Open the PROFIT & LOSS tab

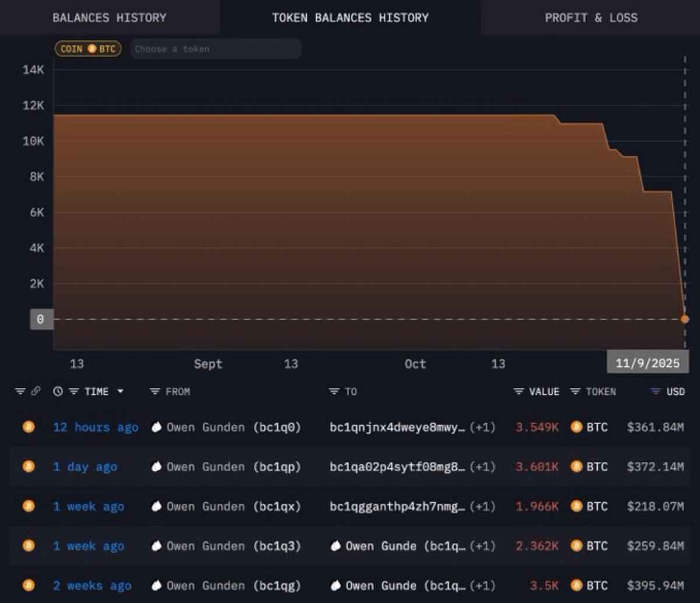tap(591, 17)
